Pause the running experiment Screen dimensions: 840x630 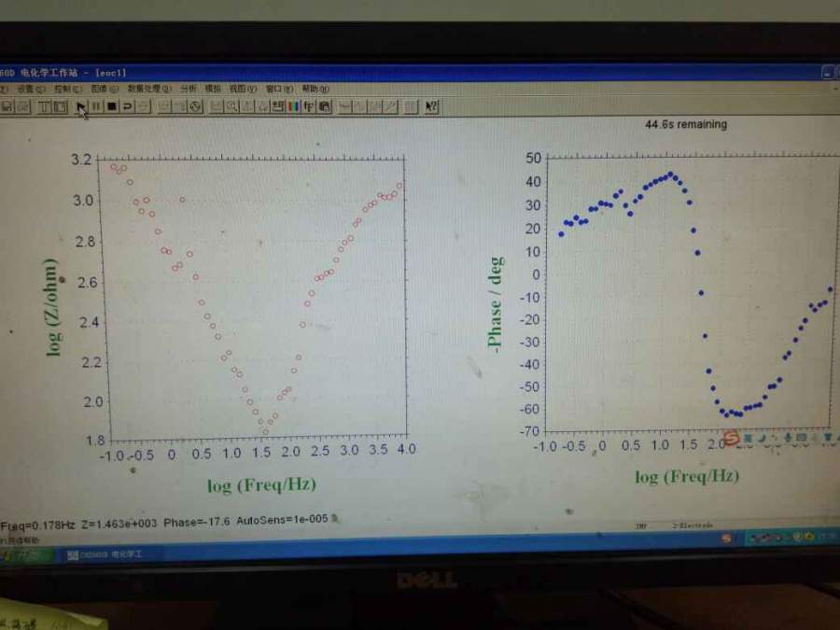[x=96, y=106]
